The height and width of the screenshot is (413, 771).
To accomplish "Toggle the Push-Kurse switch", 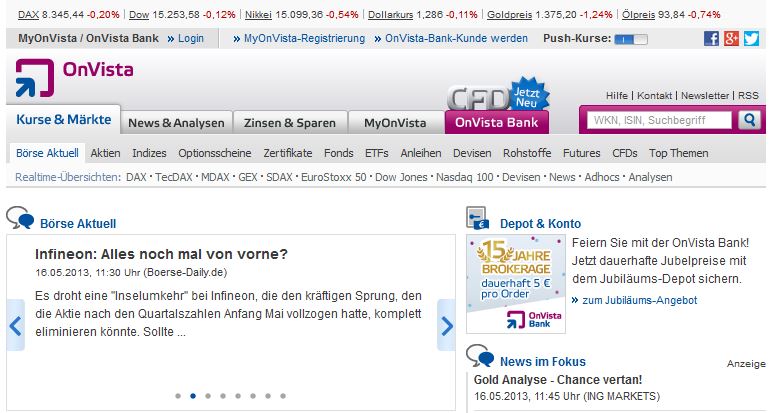I will tap(631, 39).
